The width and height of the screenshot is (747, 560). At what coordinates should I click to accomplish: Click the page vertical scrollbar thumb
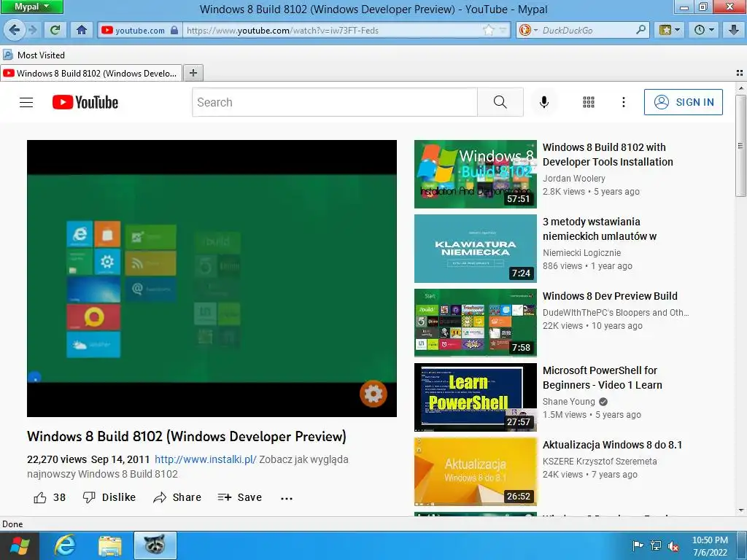point(740,146)
